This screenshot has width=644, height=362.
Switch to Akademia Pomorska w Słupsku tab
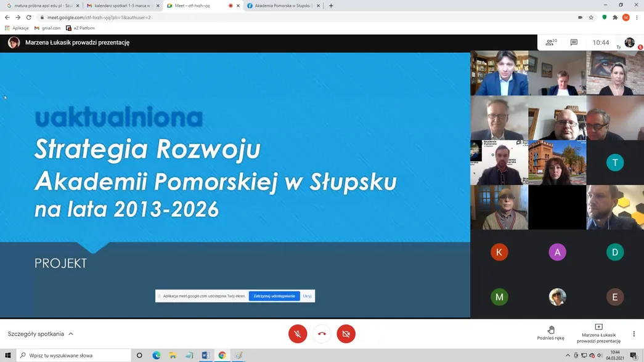283,6
